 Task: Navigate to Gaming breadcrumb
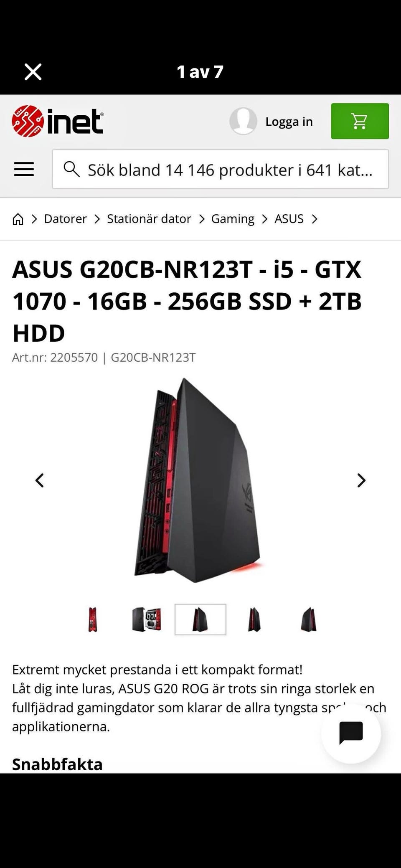click(x=233, y=219)
